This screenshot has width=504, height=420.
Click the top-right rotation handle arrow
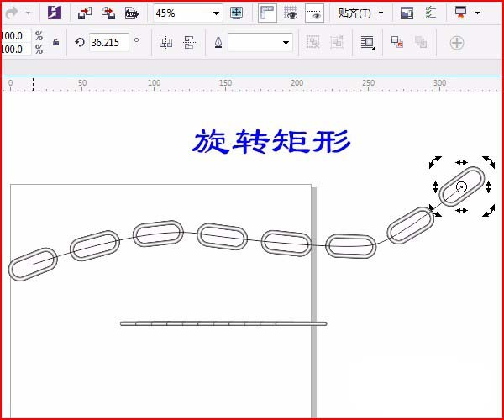(489, 162)
